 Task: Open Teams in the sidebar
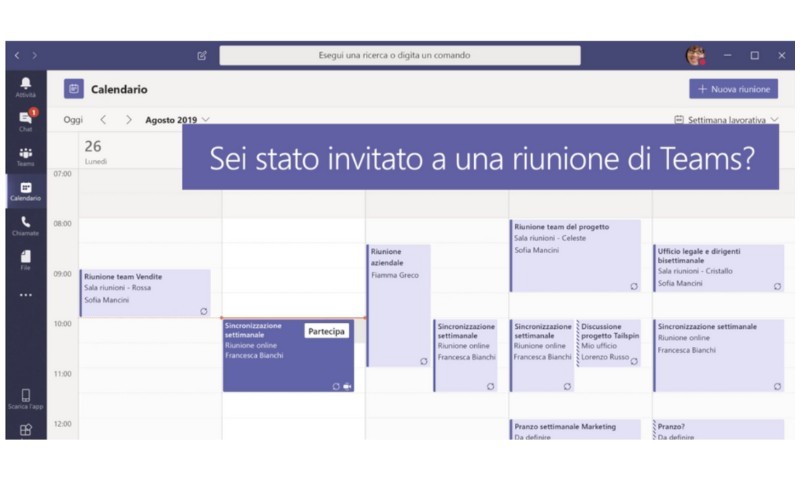(x=26, y=157)
